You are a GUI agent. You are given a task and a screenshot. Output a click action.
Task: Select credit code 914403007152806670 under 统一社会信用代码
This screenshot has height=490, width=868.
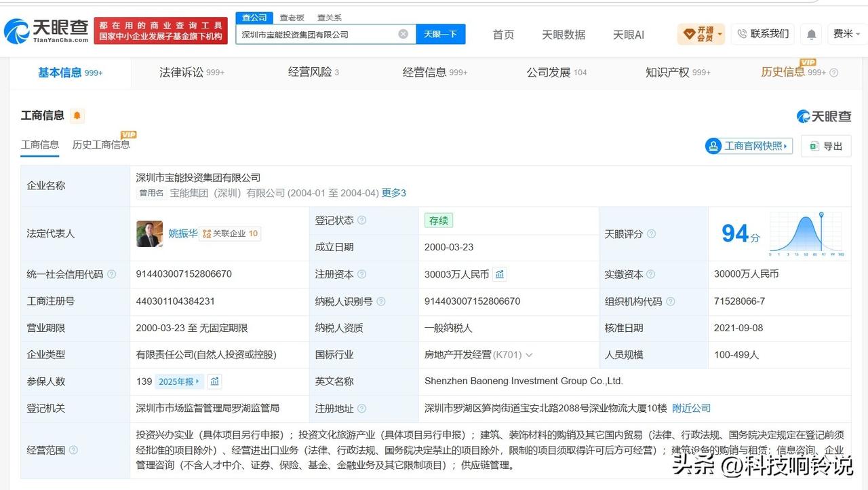(184, 274)
